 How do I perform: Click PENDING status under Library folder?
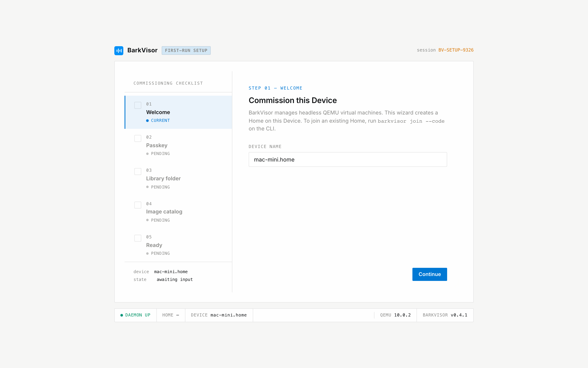pos(158,187)
